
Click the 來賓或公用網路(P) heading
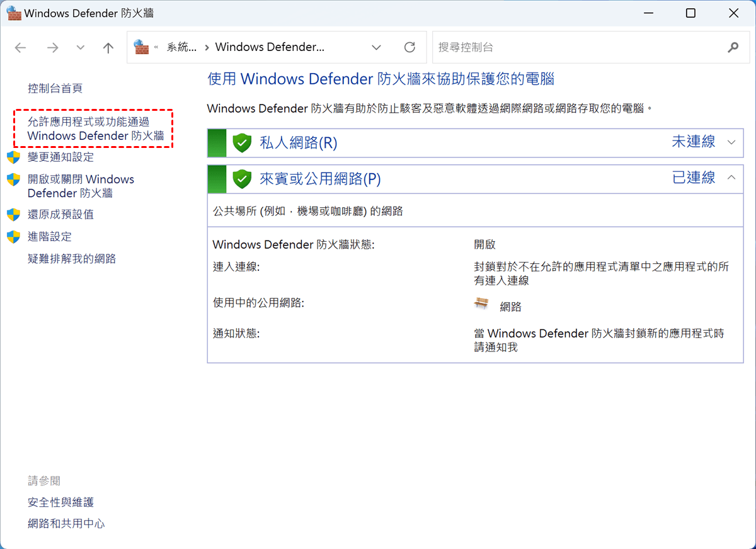(x=321, y=179)
